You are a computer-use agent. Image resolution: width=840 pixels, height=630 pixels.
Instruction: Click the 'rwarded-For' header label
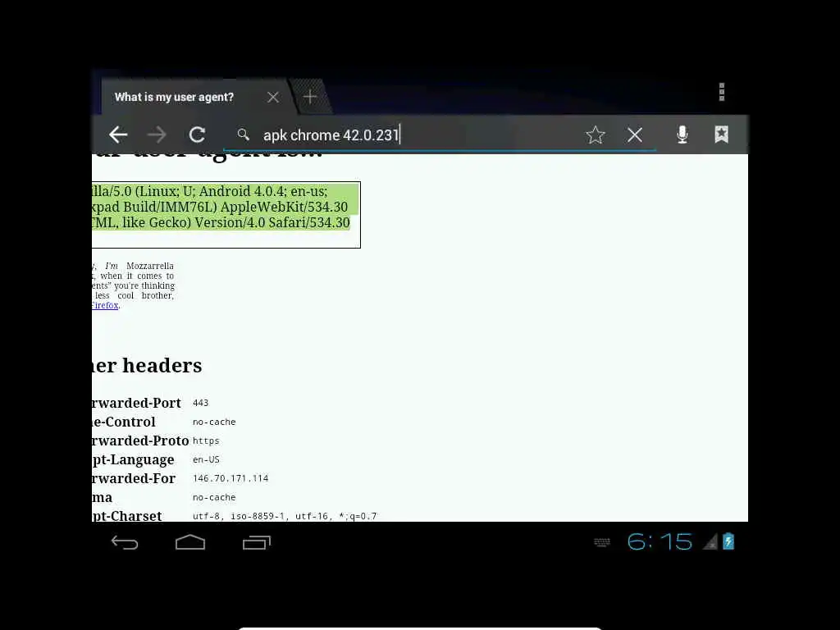click(134, 478)
